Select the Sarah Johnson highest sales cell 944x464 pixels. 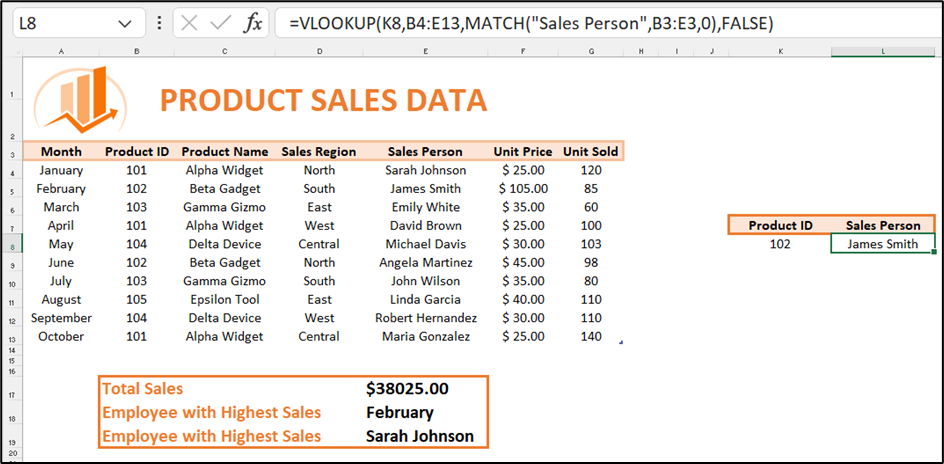(x=419, y=436)
